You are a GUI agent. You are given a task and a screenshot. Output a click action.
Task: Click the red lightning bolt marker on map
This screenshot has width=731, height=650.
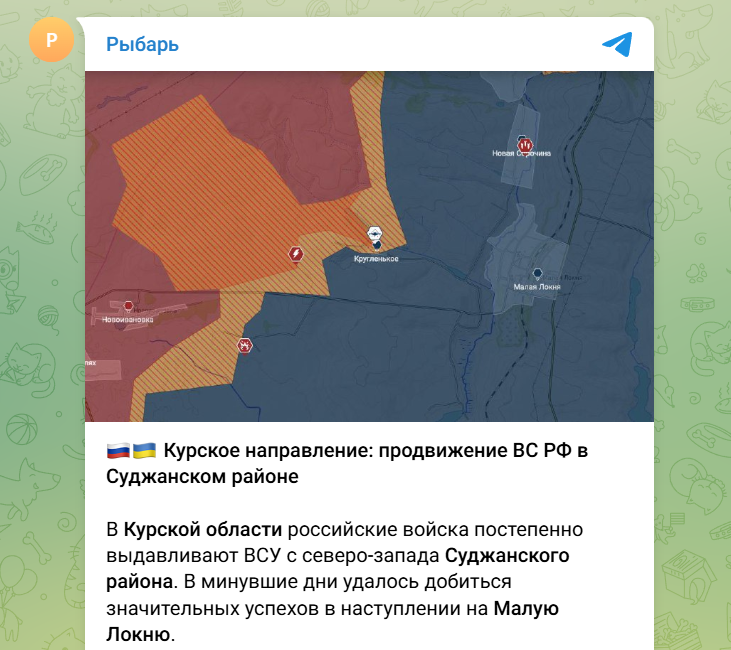296,254
